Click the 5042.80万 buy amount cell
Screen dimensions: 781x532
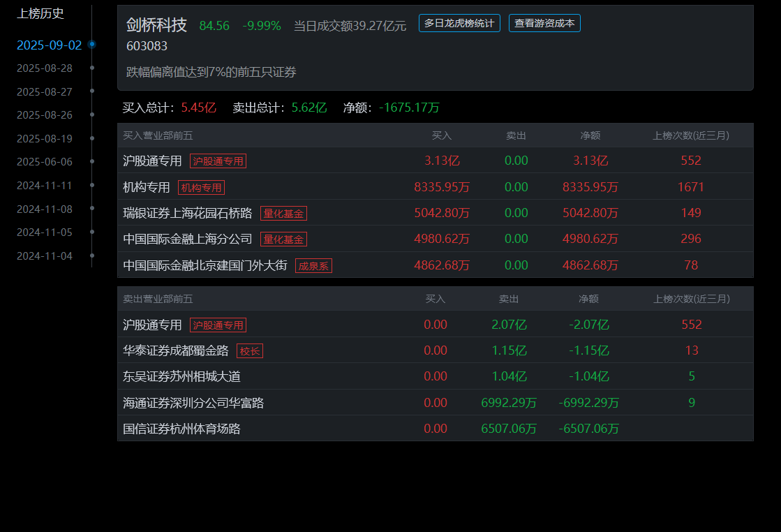pos(442,213)
